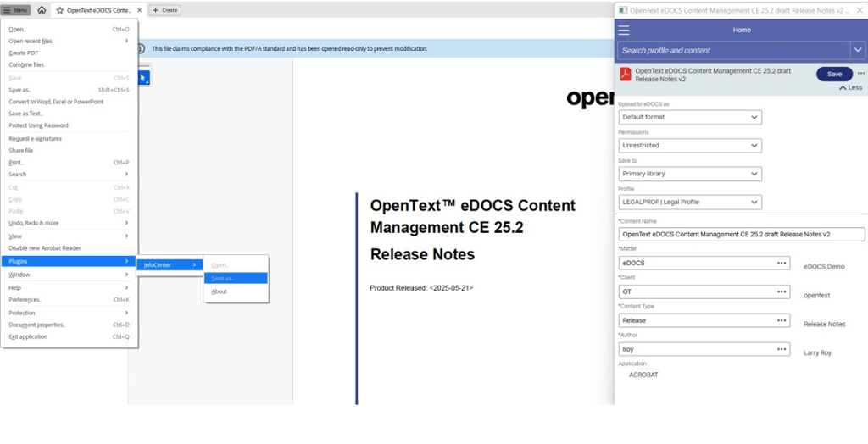Choose Save as Text menu entry
Viewport: 868px width, 444px height.
point(70,114)
